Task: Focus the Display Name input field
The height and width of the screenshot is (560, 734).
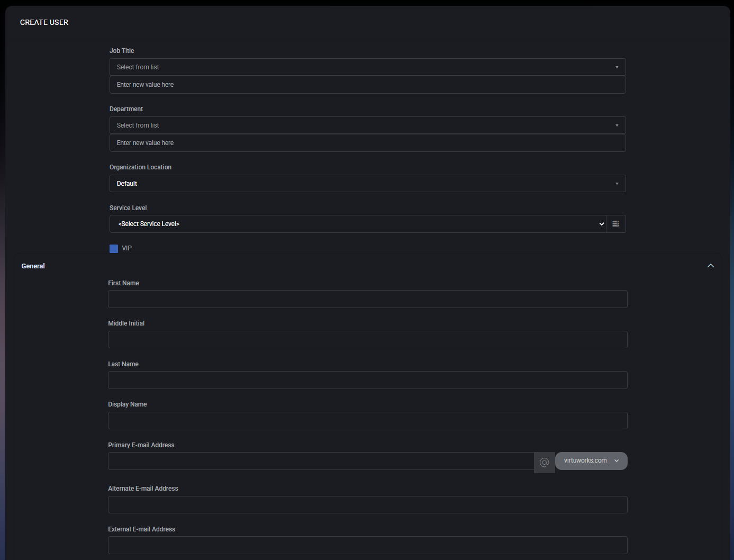Action: (367, 420)
